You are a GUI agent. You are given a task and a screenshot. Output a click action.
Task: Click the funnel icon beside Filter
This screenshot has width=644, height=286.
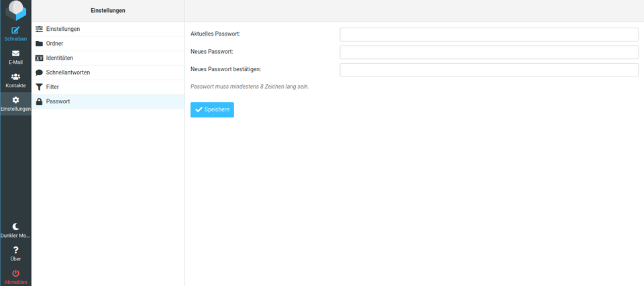point(39,87)
